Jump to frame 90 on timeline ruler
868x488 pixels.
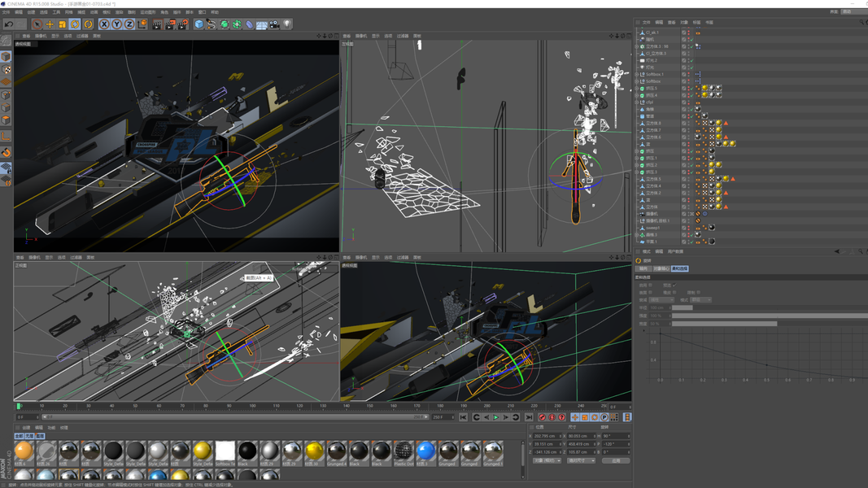point(229,406)
